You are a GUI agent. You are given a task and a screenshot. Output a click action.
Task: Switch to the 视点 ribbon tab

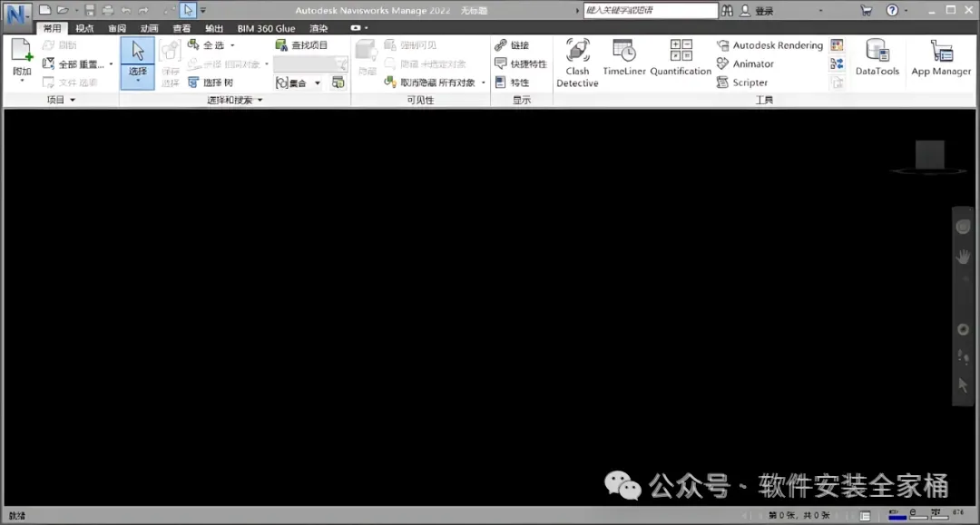pos(84,28)
